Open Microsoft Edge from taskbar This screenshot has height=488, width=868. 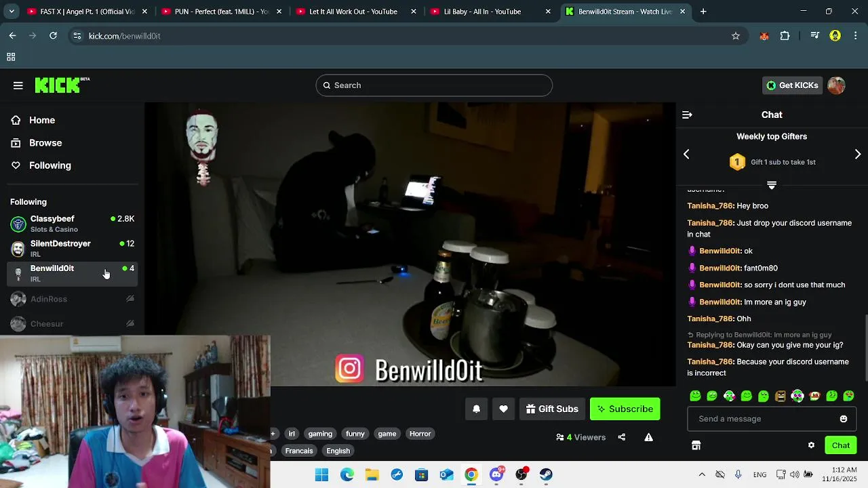pyautogui.click(x=347, y=474)
